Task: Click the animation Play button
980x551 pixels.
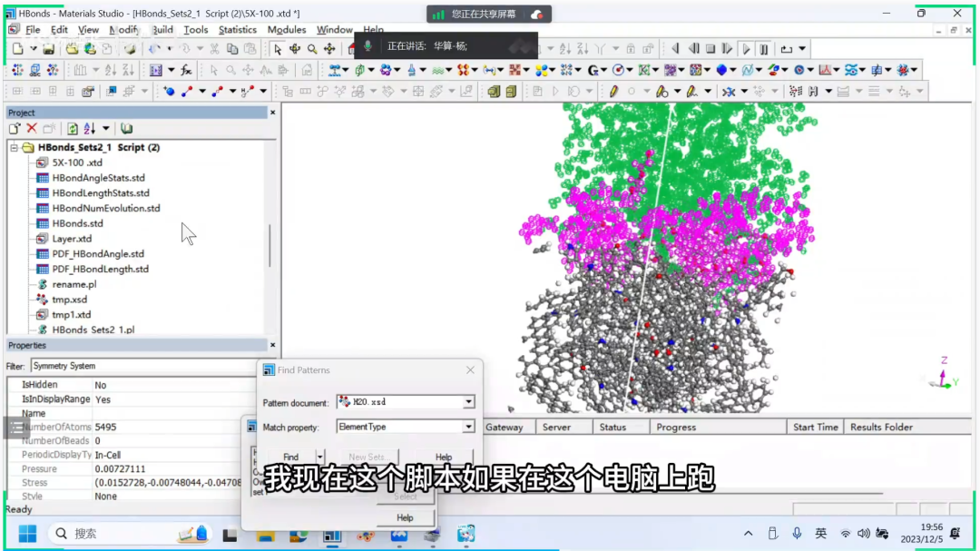Action: 746,49
